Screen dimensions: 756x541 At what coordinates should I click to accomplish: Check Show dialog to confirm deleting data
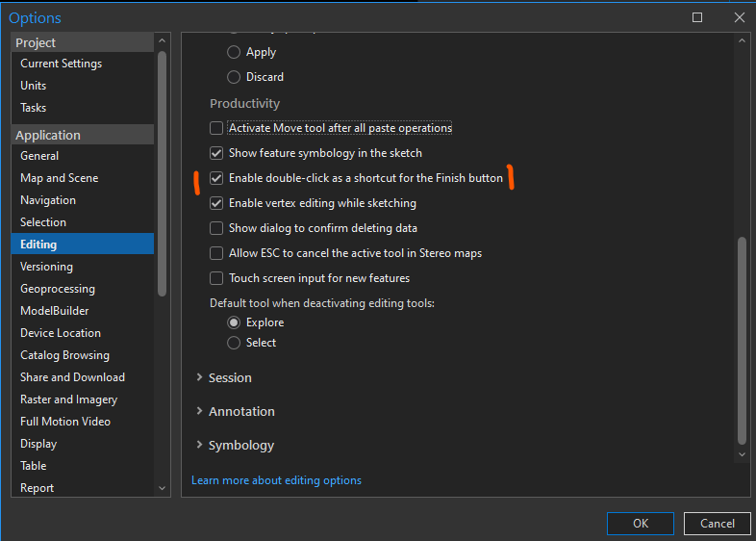coord(216,228)
